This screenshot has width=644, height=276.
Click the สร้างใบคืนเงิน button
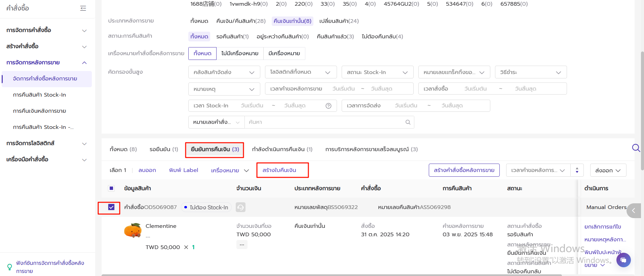(279, 170)
